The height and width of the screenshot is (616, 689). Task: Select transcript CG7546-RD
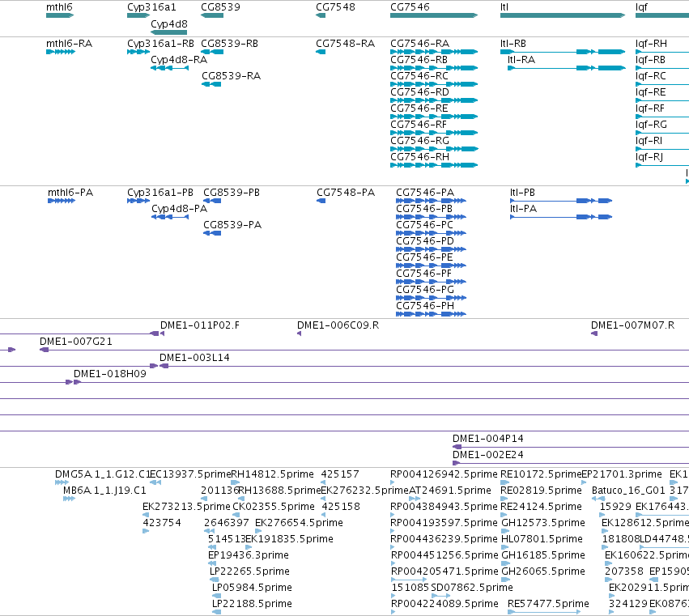pos(434,100)
